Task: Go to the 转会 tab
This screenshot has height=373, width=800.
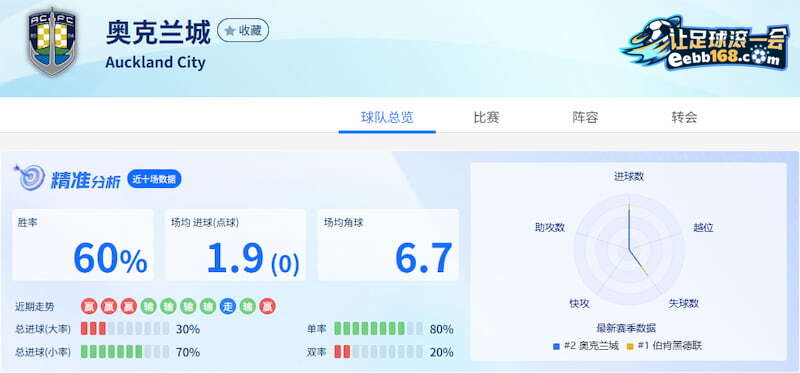Action: click(x=684, y=118)
